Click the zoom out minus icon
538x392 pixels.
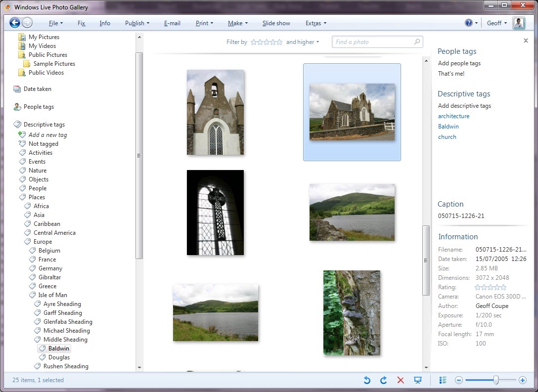pos(459,380)
